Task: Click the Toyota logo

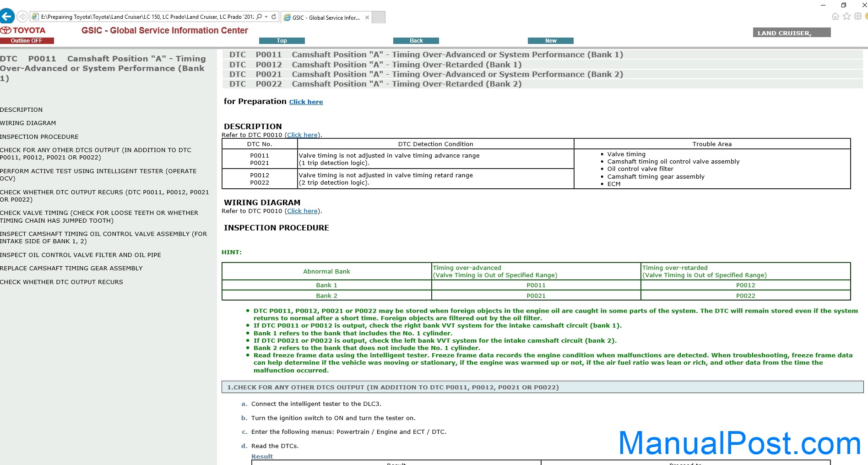Action: pyautogui.click(x=23, y=30)
